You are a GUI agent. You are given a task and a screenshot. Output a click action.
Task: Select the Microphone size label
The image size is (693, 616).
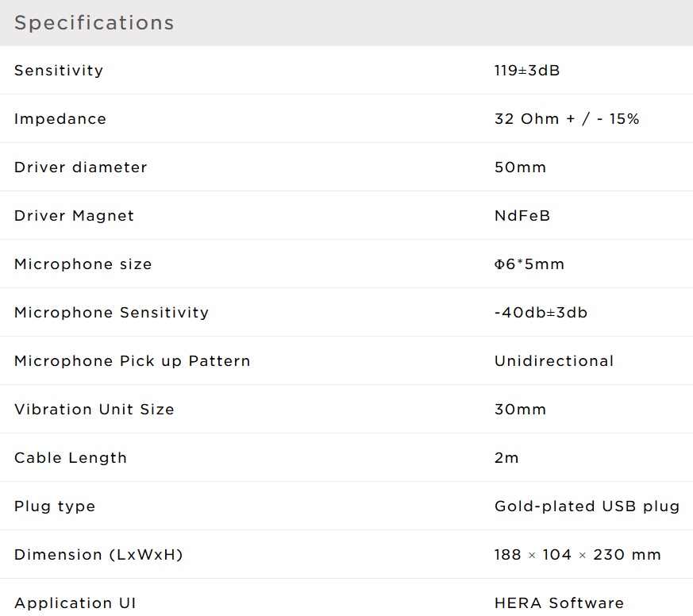[83, 264]
